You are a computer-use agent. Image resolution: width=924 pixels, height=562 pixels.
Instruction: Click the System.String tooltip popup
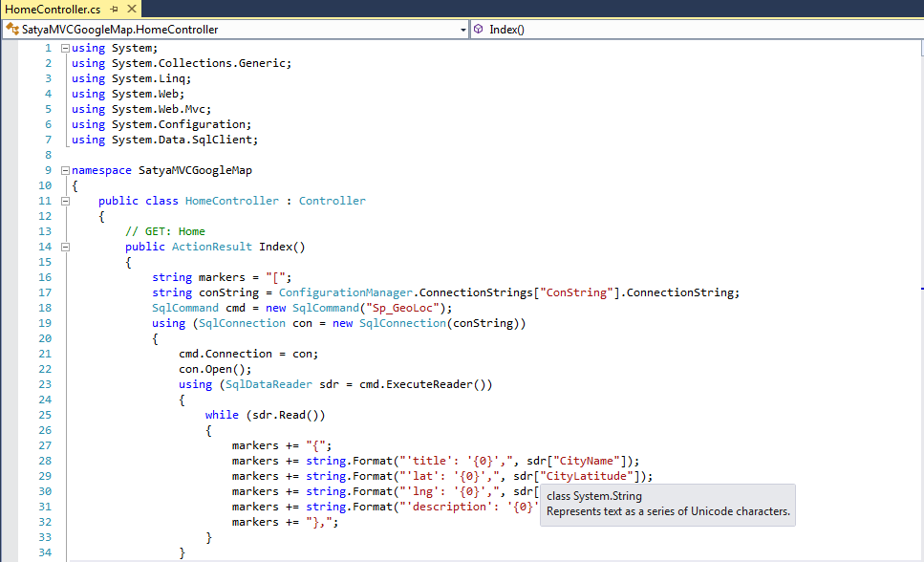[x=668, y=504]
